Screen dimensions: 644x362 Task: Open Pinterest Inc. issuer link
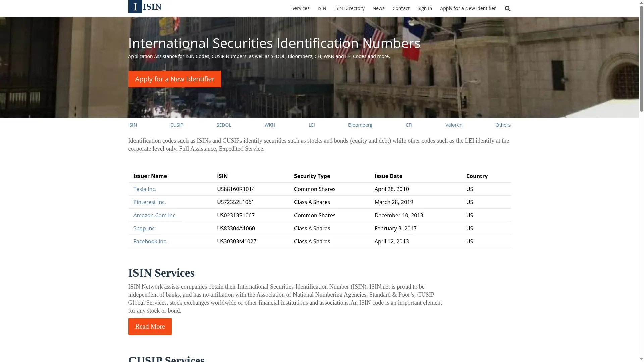[x=149, y=202]
